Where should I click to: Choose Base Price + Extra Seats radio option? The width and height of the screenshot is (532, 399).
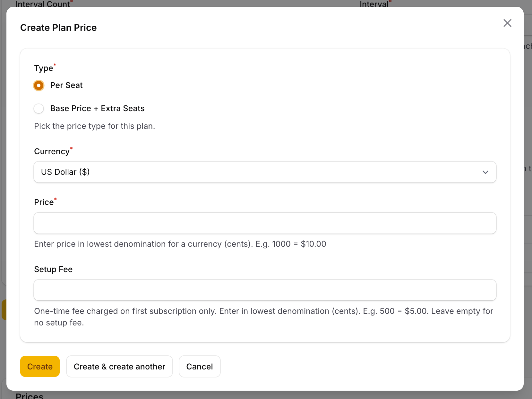(39, 109)
